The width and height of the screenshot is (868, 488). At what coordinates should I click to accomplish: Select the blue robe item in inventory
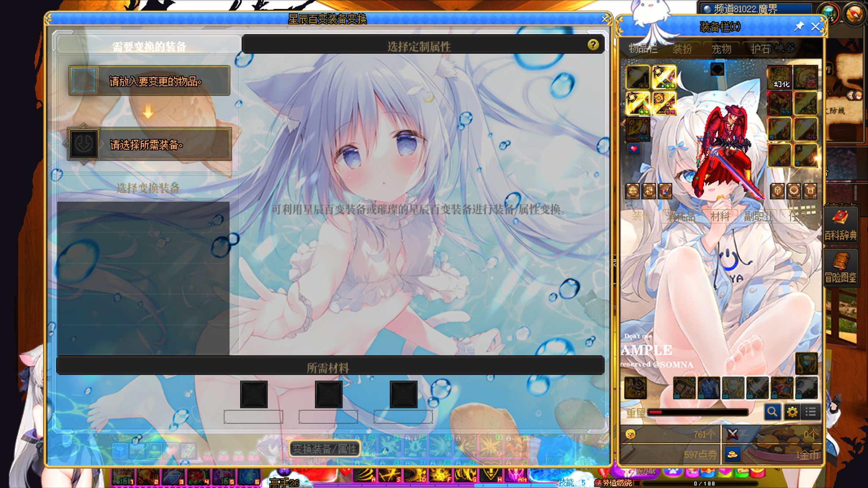click(709, 387)
